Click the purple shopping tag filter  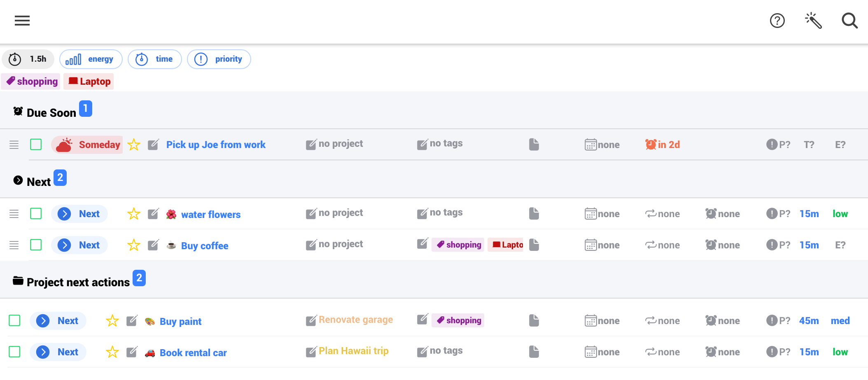pyautogui.click(x=30, y=81)
